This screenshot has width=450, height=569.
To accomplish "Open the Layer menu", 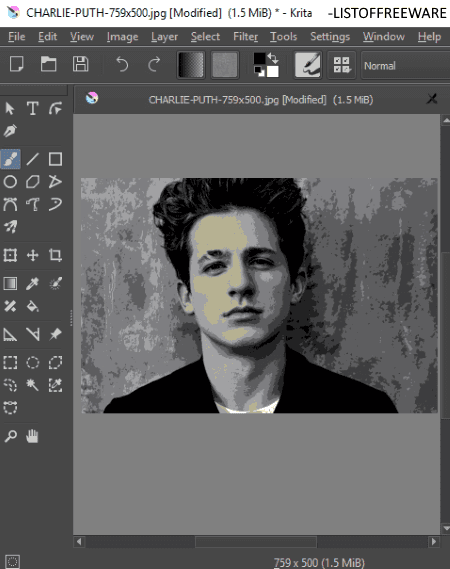I will point(164,37).
